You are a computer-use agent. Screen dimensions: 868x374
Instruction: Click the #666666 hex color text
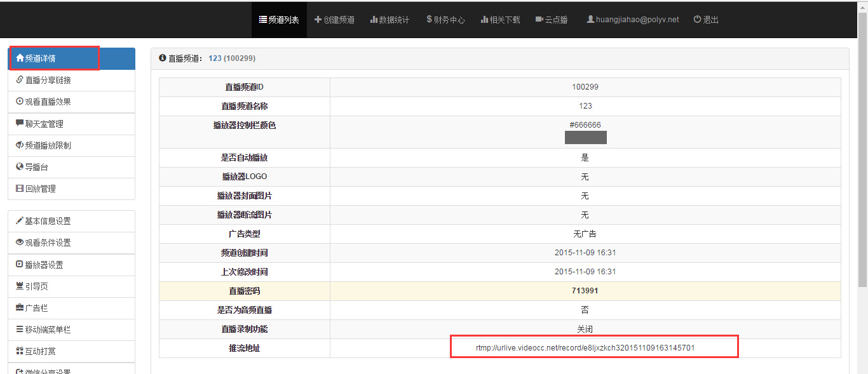point(585,125)
